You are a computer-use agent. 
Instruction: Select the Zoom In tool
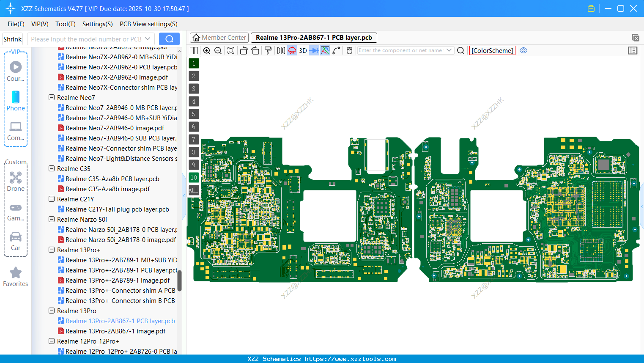tap(207, 50)
